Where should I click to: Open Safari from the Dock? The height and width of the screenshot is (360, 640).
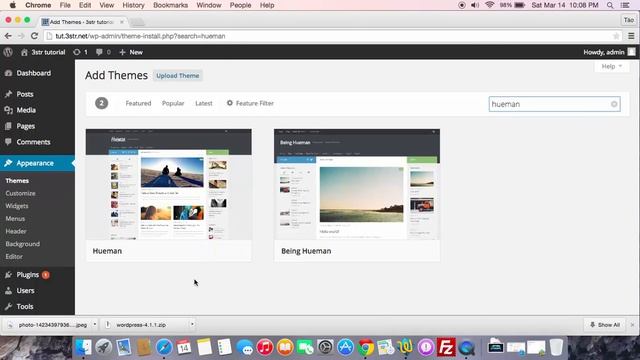(x=164, y=347)
